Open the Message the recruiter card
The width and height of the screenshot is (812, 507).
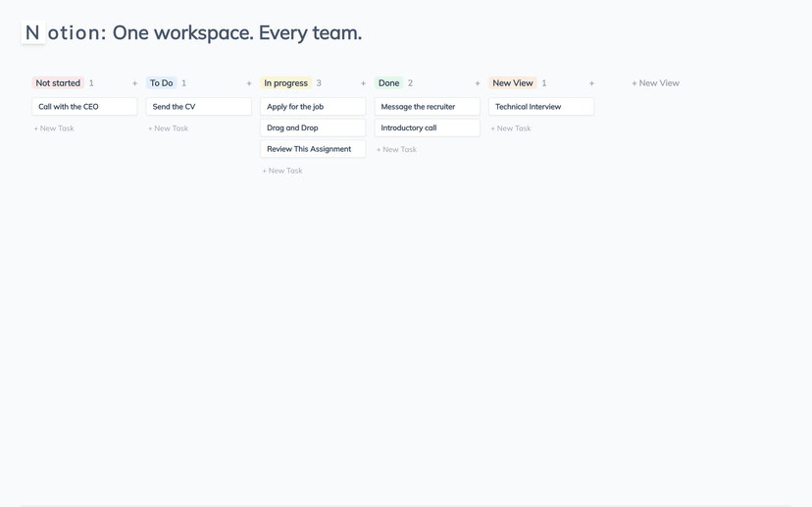(427, 106)
